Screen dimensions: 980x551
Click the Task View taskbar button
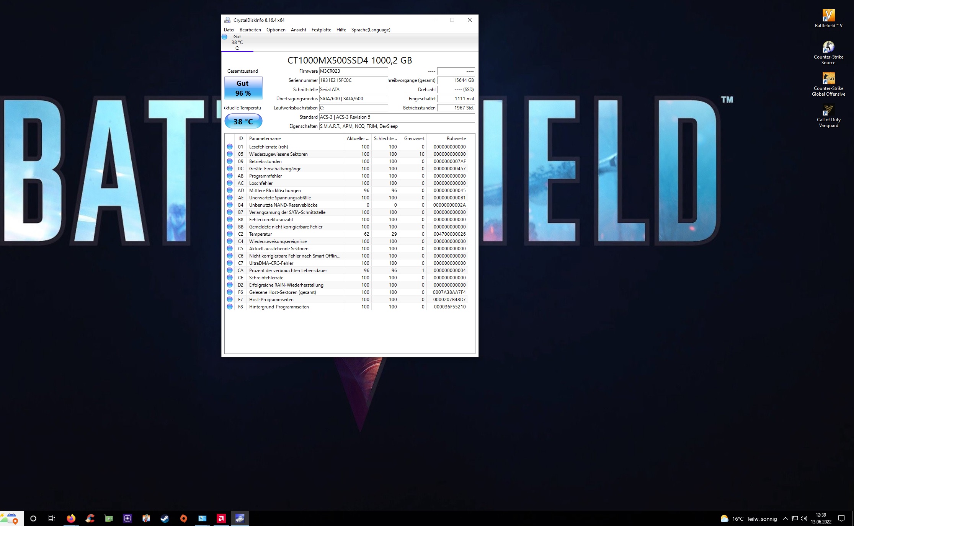(52, 518)
